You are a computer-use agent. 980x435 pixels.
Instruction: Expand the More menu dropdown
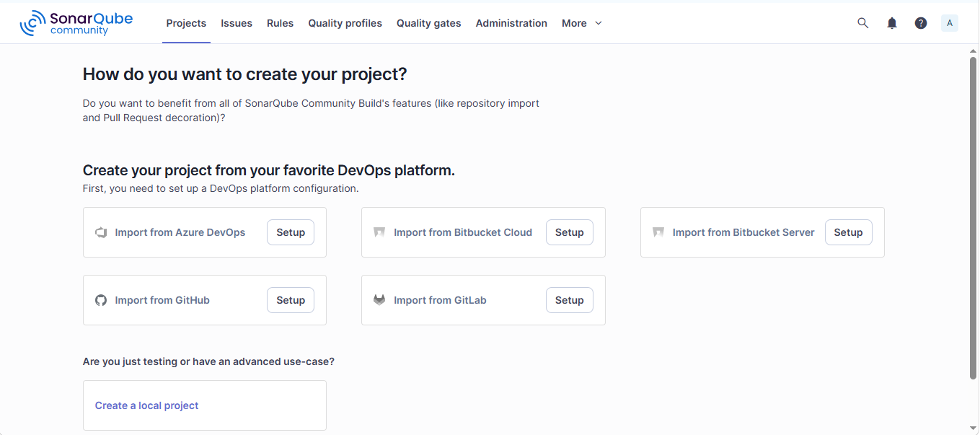tap(582, 23)
